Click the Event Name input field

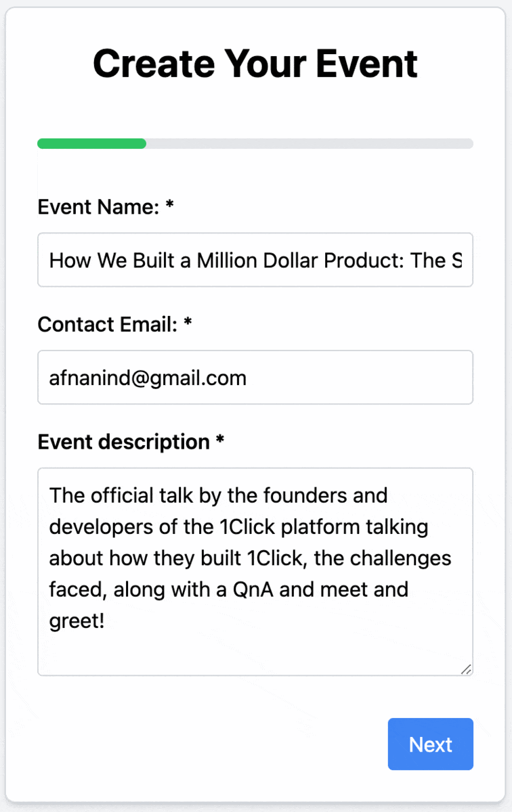pyautogui.click(x=255, y=261)
